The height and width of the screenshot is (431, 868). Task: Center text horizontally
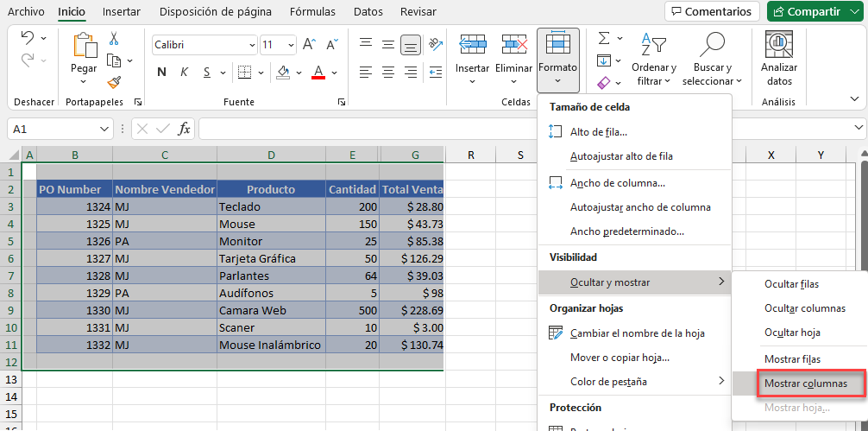(x=388, y=72)
